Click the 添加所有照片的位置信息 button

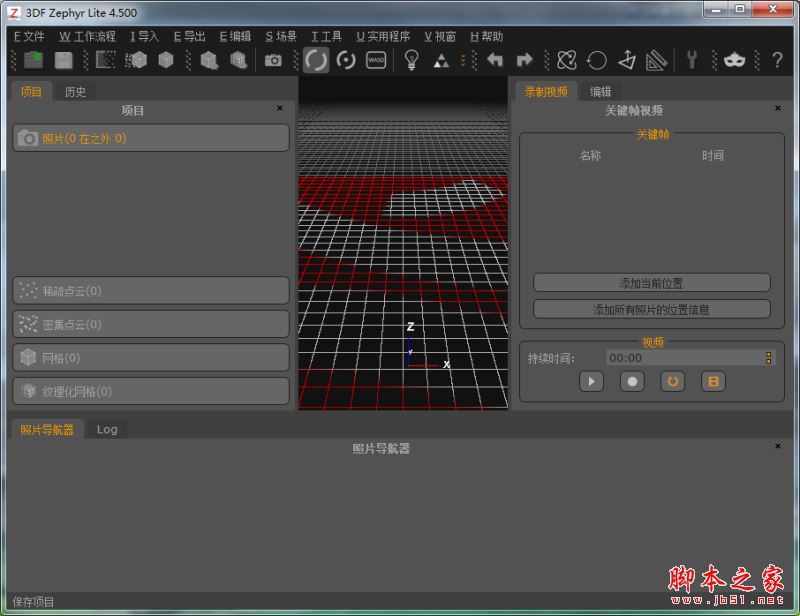coord(652,309)
